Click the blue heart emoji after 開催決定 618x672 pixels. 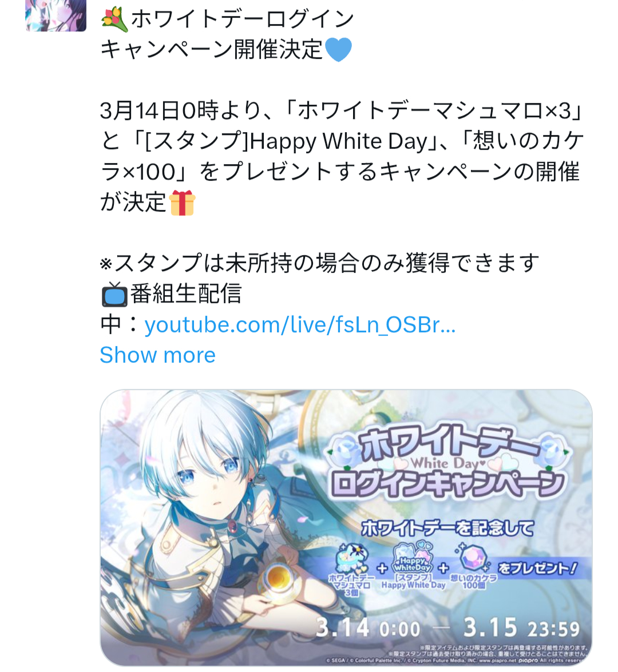[x=338, y=50]
